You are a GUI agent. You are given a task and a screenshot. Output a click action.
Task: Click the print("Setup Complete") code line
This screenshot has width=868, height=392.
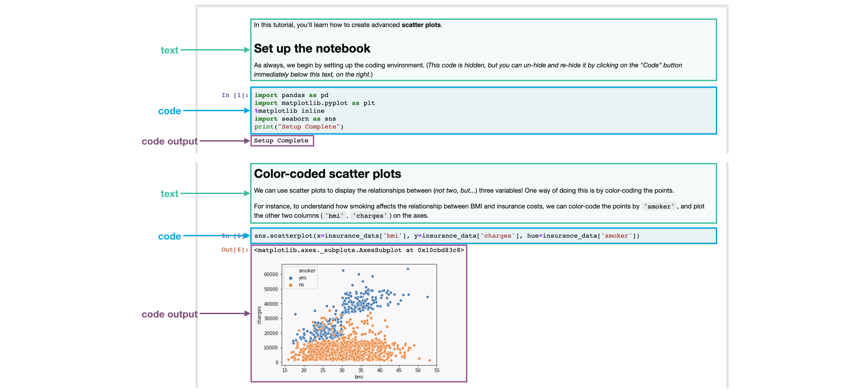coord(299,127)
